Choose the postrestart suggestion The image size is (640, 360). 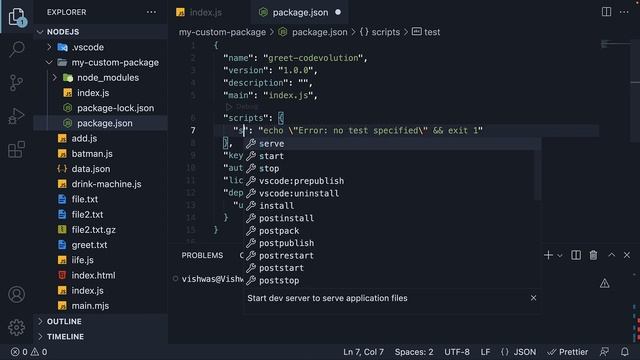[x=392, y=256]
